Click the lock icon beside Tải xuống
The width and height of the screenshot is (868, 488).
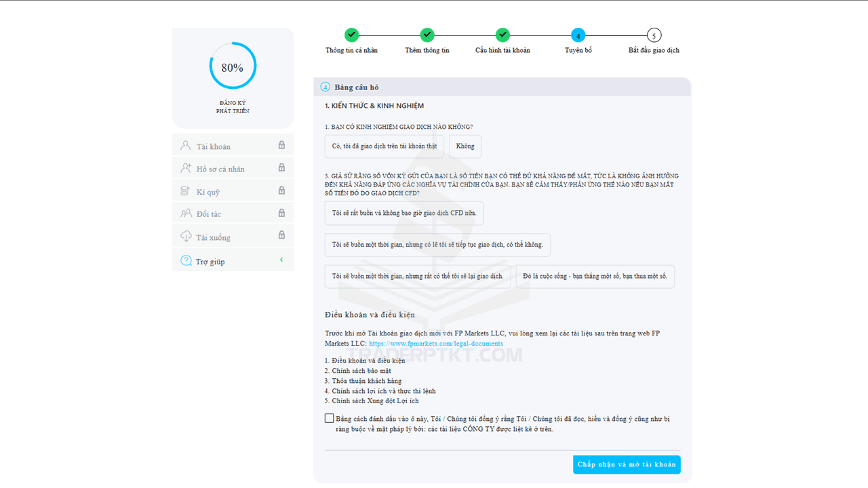coord(281,235)
